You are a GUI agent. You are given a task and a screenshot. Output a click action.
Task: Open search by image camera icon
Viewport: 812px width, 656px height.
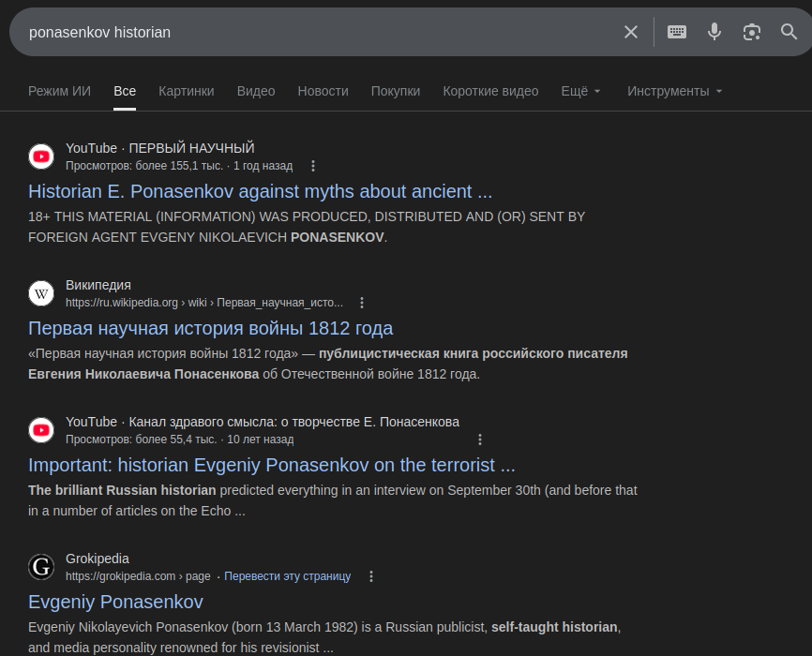click(752, 32)
